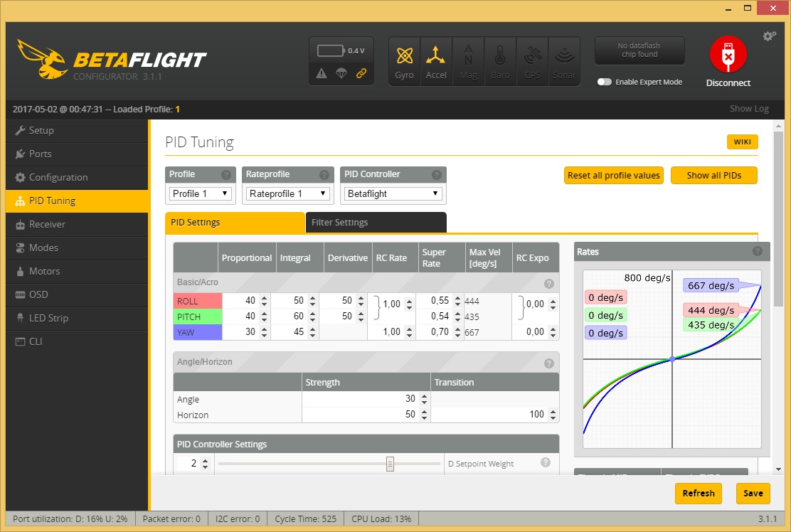Click the YAW Super Rate stepper arrows
This screenshot has width=791, height=532.
tap(457, 332)
